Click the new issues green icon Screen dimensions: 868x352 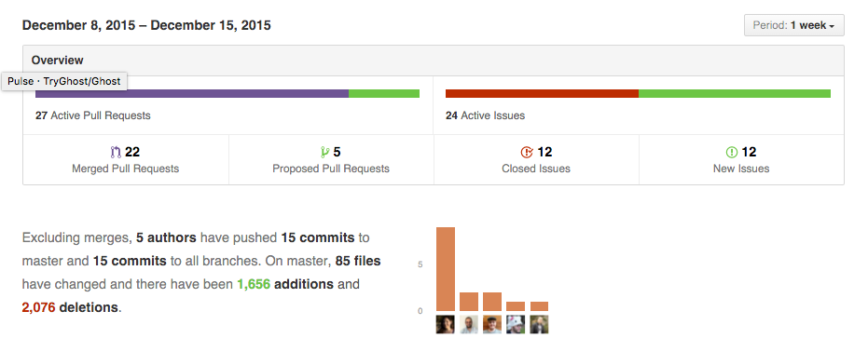pos(732,152)
